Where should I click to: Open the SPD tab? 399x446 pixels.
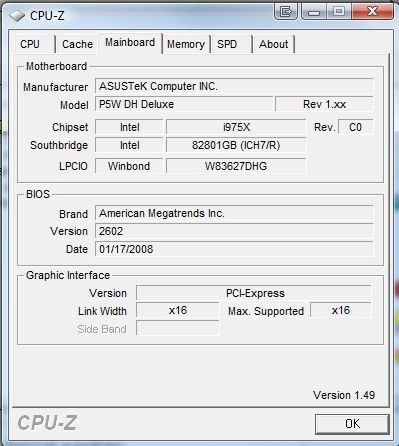pos(231,44)
